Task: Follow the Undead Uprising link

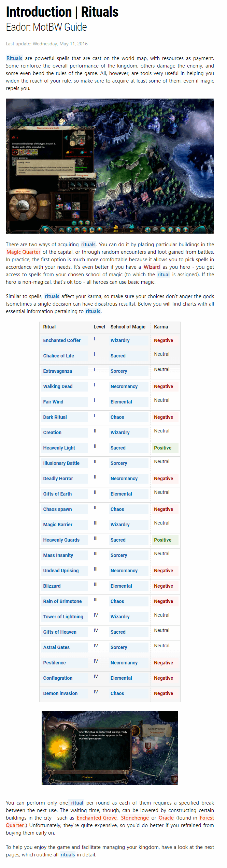Action: pyautogui.click(x=61, y=571)
